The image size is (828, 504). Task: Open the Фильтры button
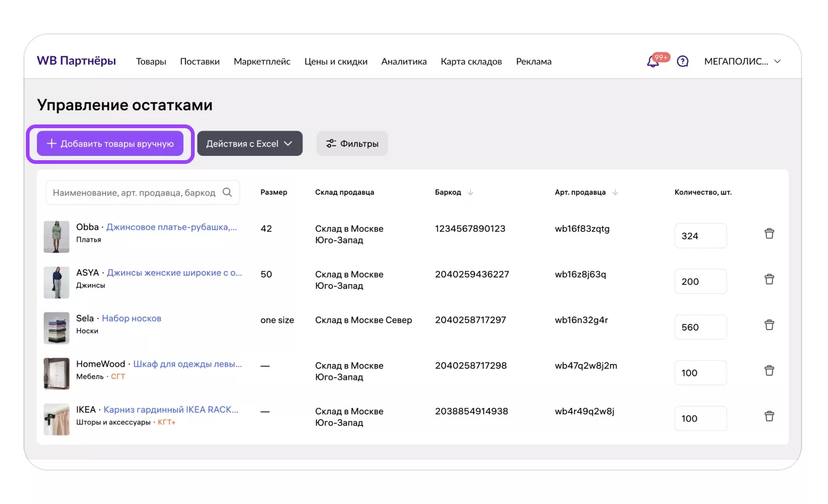(x=352, y=144)
